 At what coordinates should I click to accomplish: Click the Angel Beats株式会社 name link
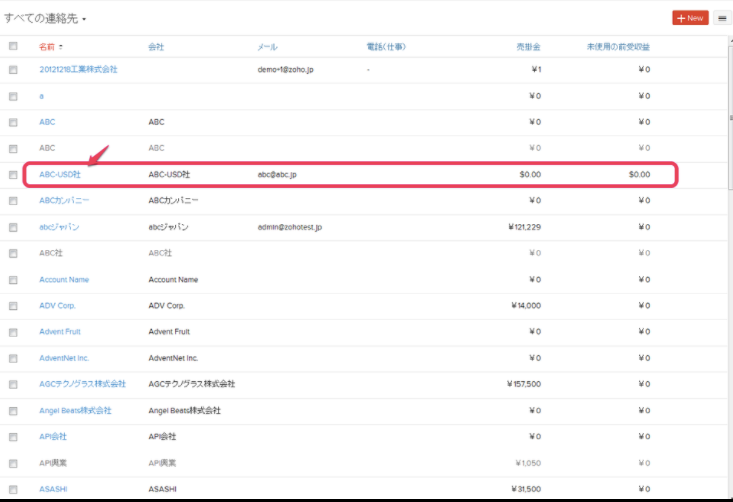(x=75, y=410)
